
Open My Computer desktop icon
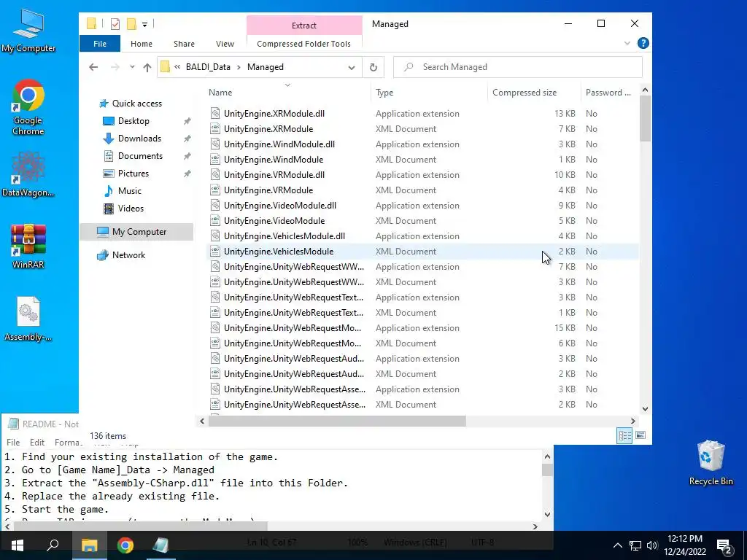(28, 31)
